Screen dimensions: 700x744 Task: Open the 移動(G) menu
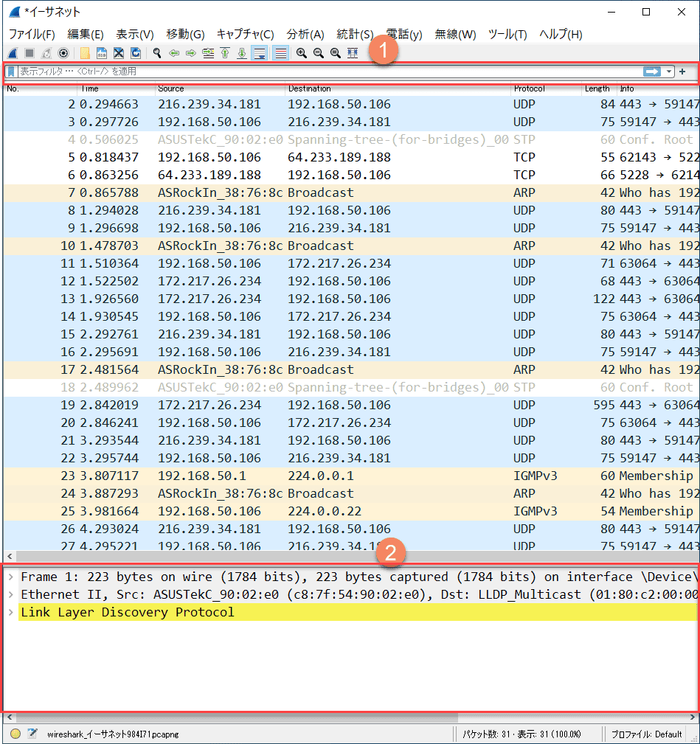[186, 34]
